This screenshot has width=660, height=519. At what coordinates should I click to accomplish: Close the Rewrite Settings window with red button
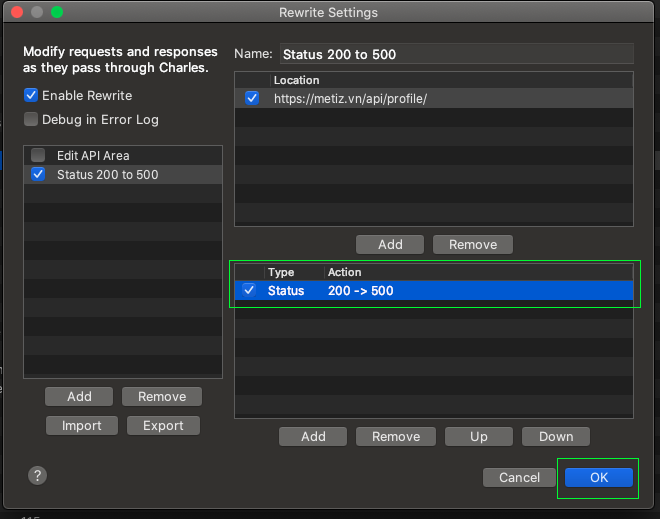(17, 12)
